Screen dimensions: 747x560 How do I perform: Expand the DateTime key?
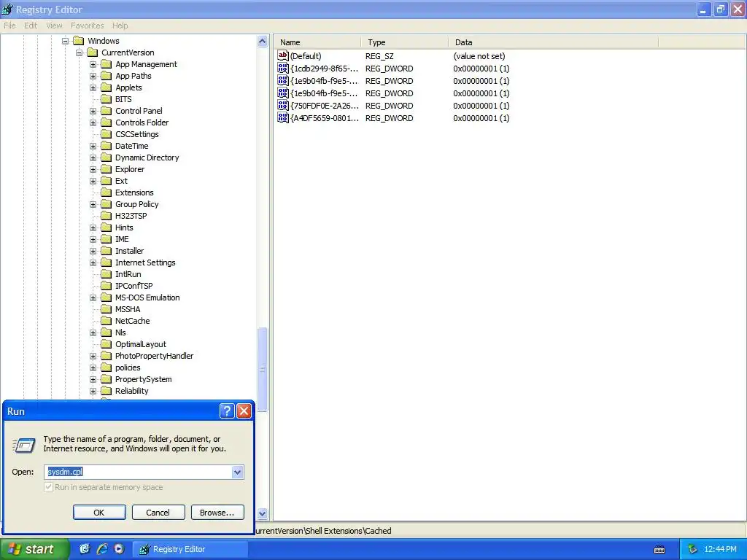93,146
